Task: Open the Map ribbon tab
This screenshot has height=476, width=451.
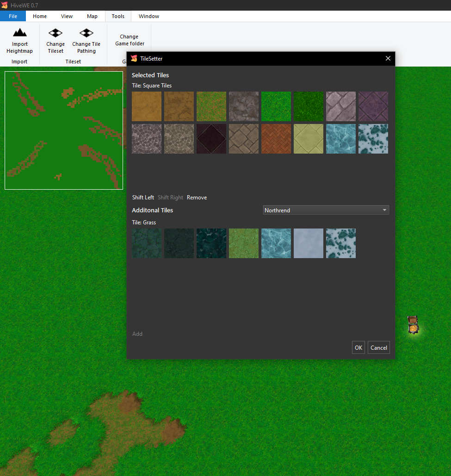Action: 92,16
